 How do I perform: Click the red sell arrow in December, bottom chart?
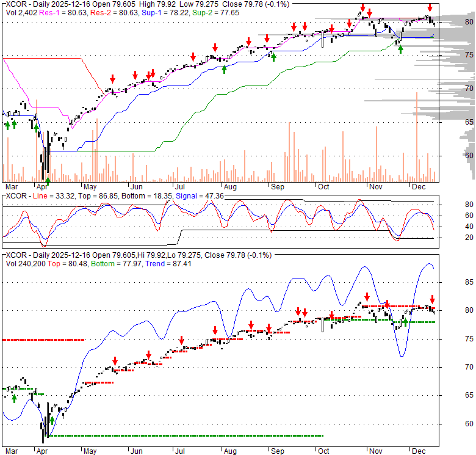432,299
